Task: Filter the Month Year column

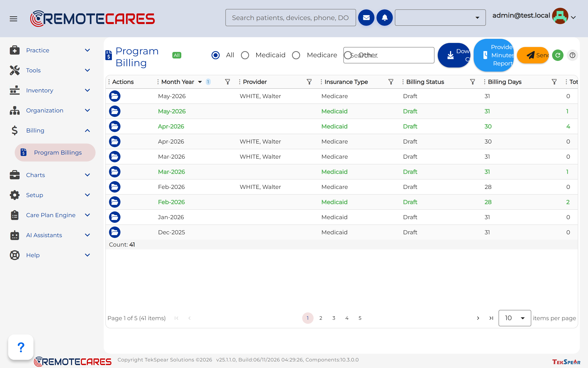Action: point(227,82)
